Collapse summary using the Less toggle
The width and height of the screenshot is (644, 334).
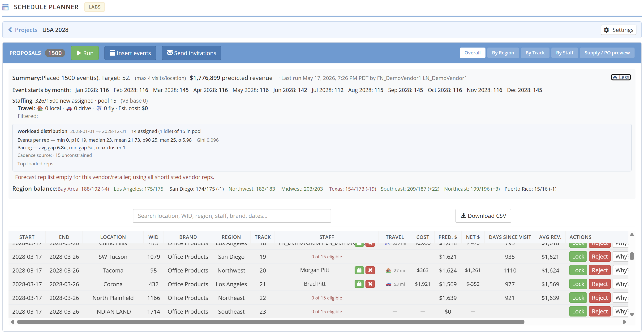point(621,77)
